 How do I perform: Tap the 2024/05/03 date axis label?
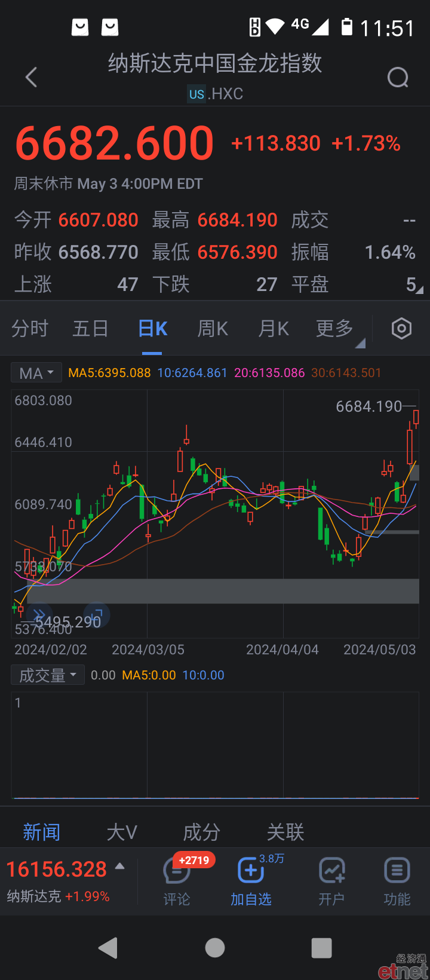click(x=380, y=650)
